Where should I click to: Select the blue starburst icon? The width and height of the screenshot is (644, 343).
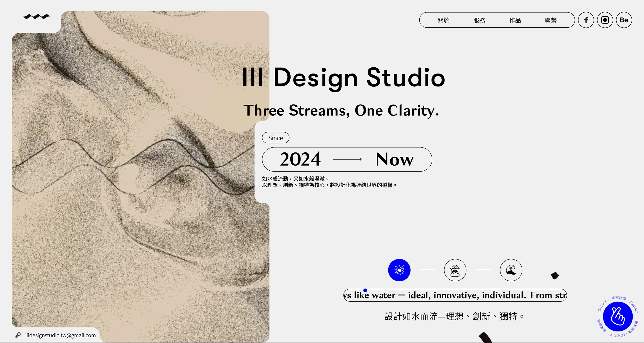[399, 270]
